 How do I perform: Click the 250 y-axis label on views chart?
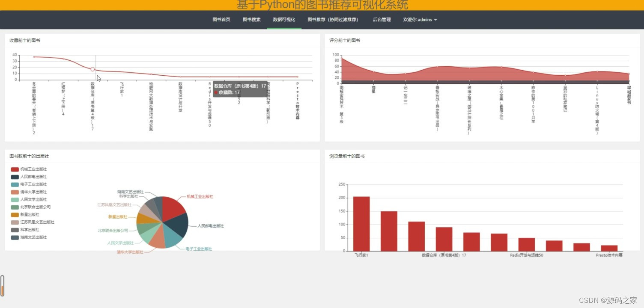point(342,184)
